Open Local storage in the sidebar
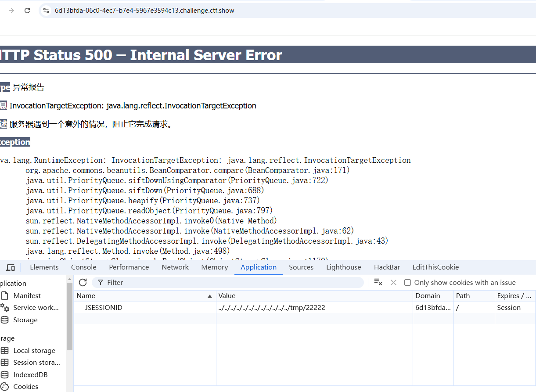This screenshot has width=536, height=392. 34,350
